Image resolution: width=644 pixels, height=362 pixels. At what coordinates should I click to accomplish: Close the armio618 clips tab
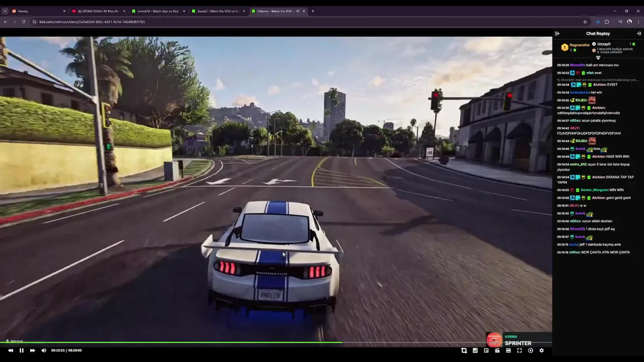click(184, 11)
